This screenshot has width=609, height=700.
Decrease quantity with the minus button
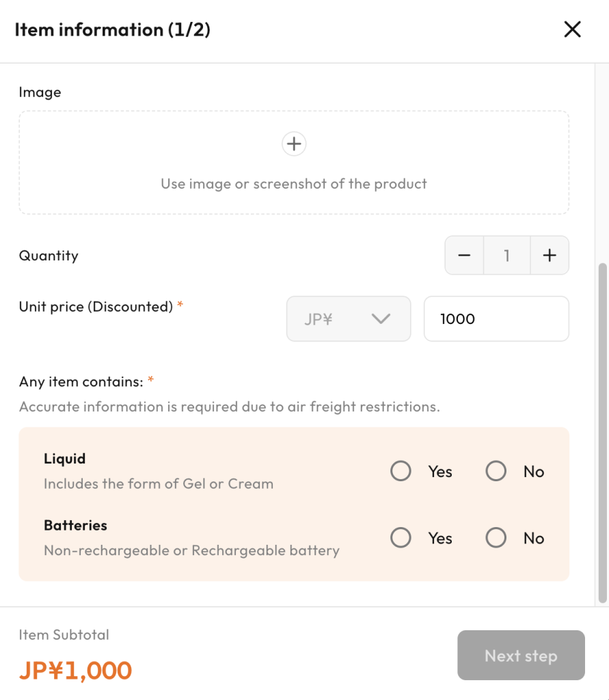click(464, 256)
